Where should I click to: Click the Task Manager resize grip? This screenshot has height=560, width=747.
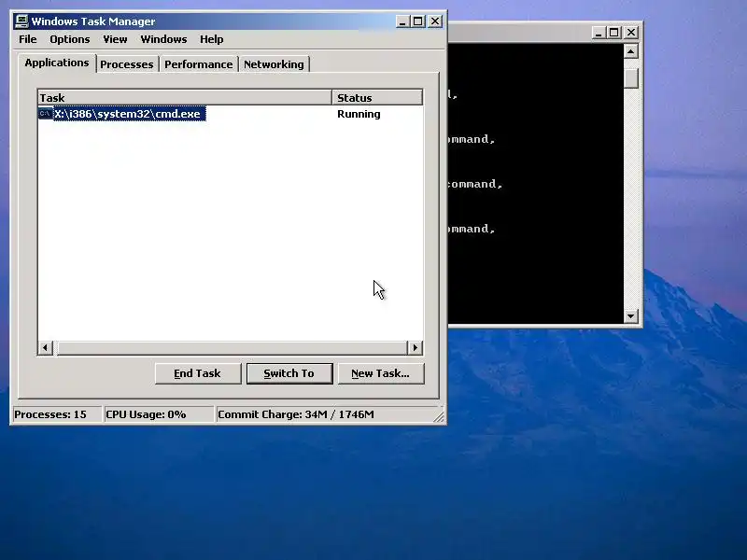439,416
